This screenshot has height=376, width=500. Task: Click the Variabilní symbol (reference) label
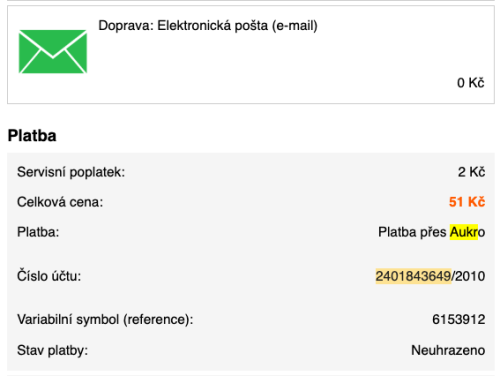point(105,319)
